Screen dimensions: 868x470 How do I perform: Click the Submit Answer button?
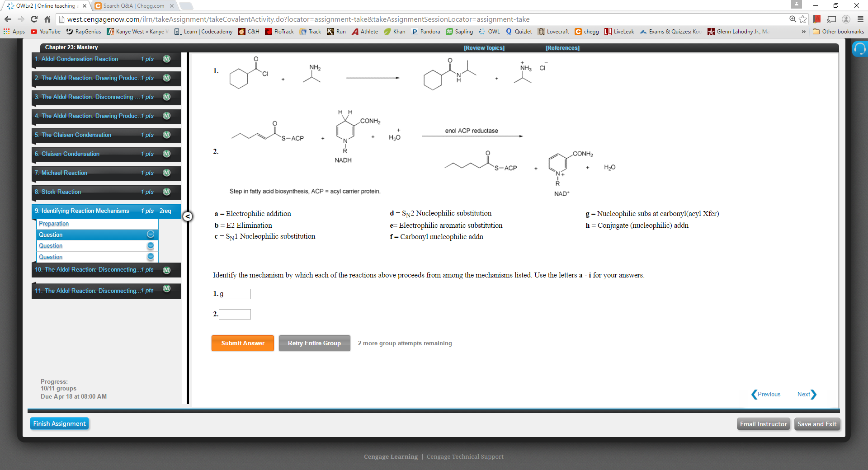[x=242, y=343]
